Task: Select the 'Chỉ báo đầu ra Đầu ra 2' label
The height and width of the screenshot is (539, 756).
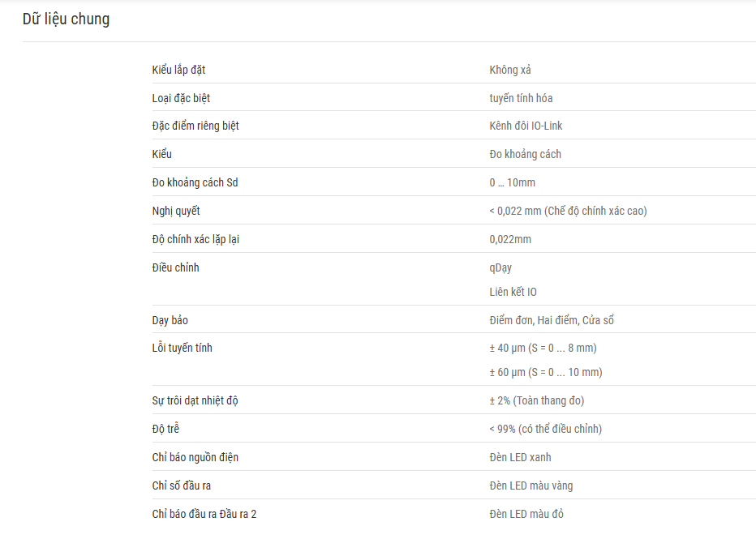Action: (204, 515)
